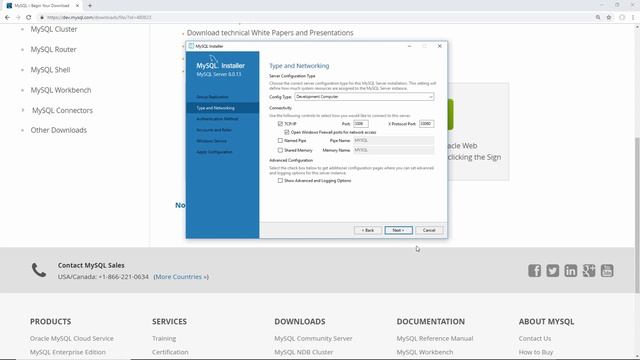
Task: Close the MySQL Begin Your Download tab
Action: point(78,6)
